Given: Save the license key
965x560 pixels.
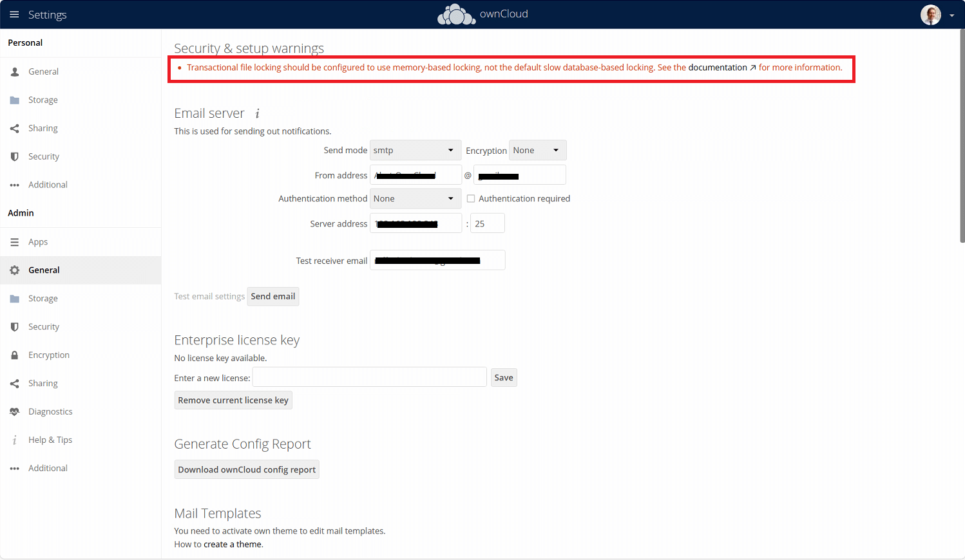Looking at the screenshot, I should point(504,377).
